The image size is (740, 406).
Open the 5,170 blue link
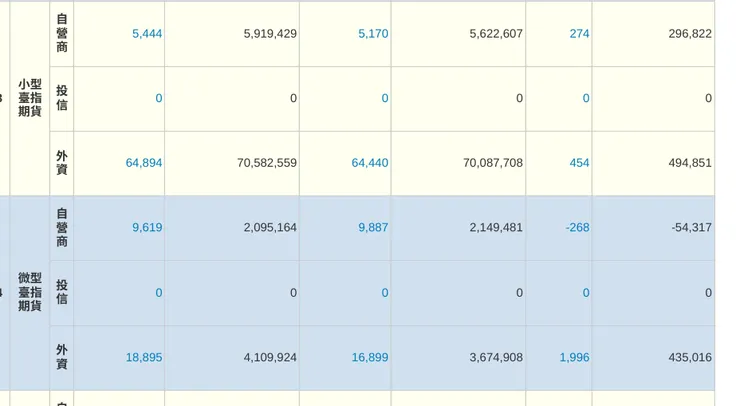(x=373, y=34)
